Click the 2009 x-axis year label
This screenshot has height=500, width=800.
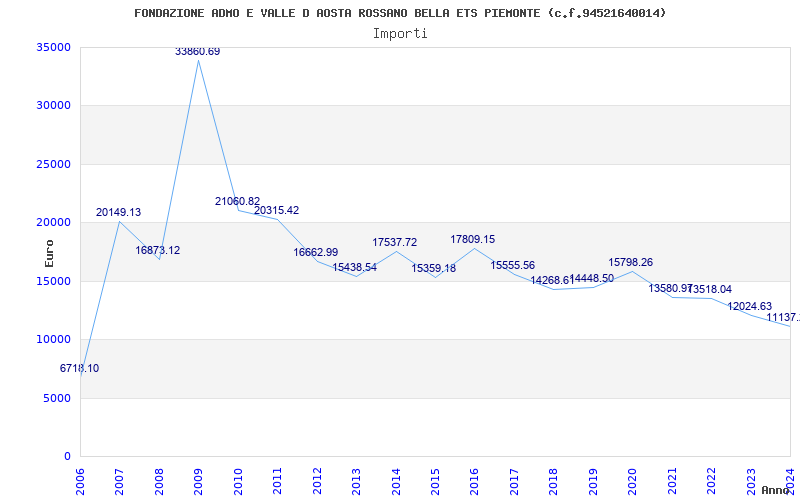pos(198,482)
